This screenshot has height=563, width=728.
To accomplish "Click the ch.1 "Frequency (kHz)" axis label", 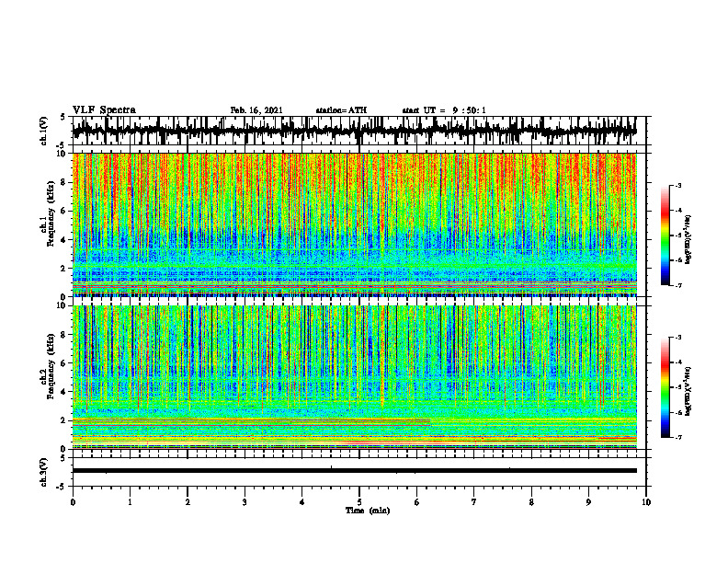I will [x=51, y=214].
